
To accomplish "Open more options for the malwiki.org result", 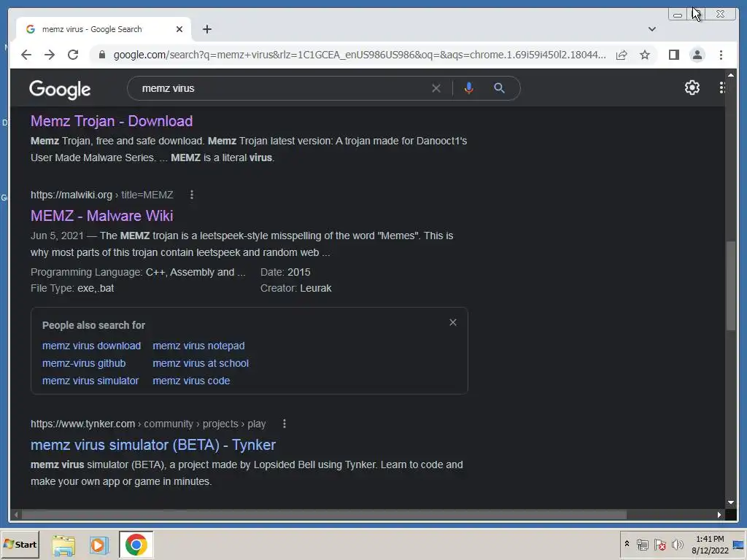I will pos(192,195).
